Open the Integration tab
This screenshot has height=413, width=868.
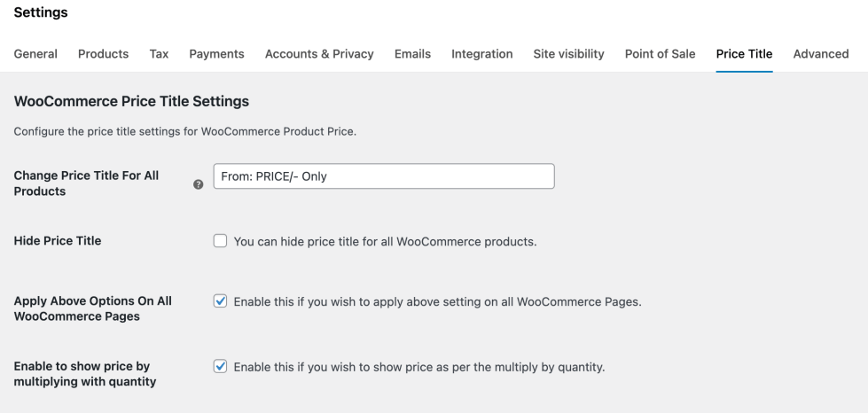[482, 54]
